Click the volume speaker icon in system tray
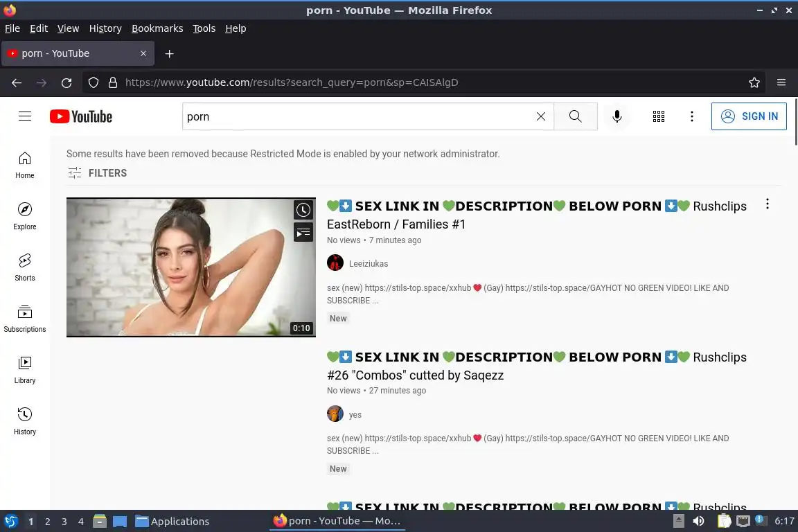This screenshot has width=798, height=532. (699, 521)
